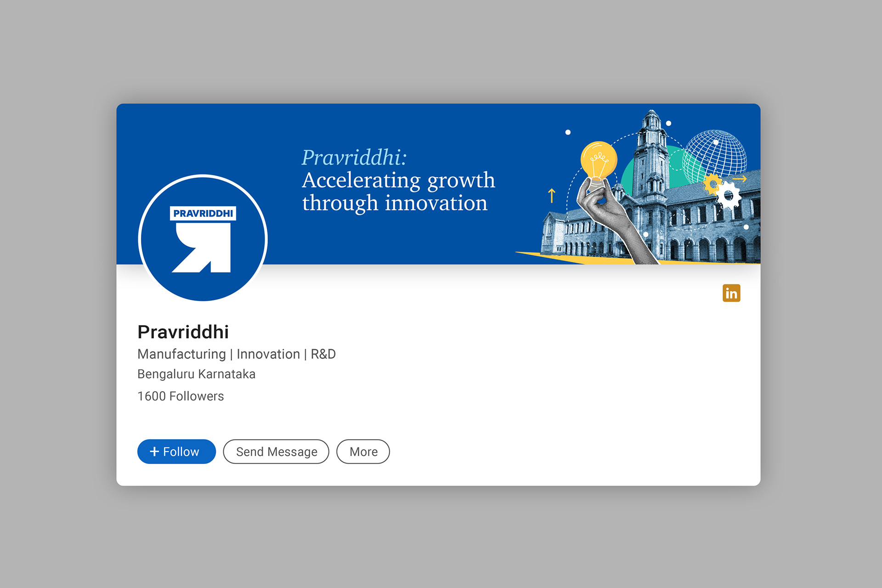882x588 pixels.
Task: Follow the Pravriddhi page
Action: point(176,452)
